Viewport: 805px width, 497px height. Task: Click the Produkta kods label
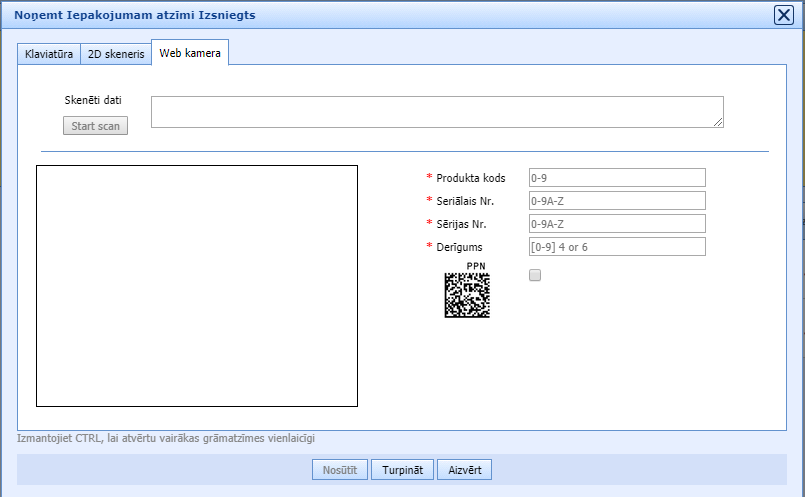coord(470,178)
